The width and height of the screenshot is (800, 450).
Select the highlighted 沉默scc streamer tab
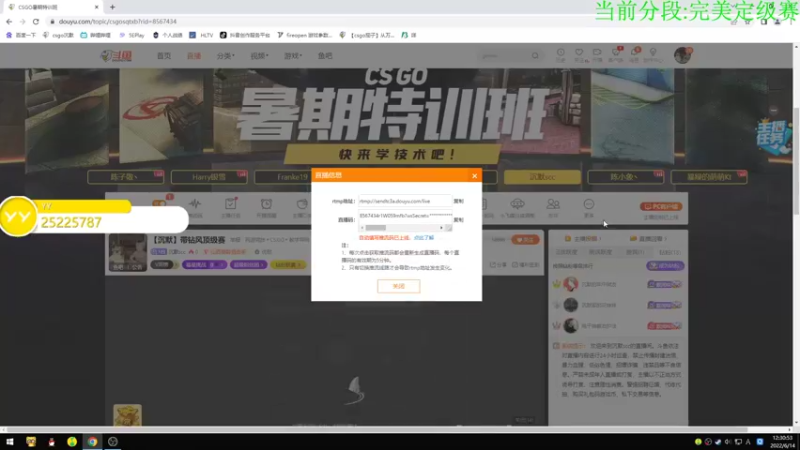(542, 177)
